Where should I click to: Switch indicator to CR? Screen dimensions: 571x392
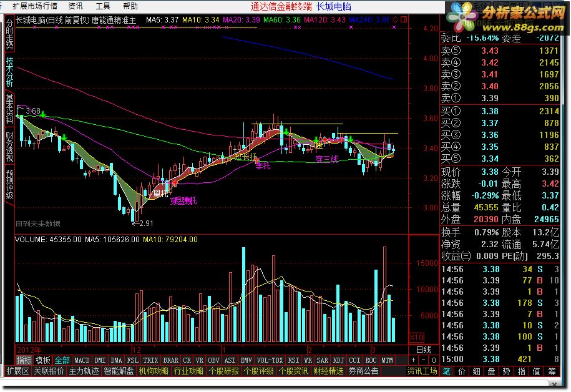[187, 360]
